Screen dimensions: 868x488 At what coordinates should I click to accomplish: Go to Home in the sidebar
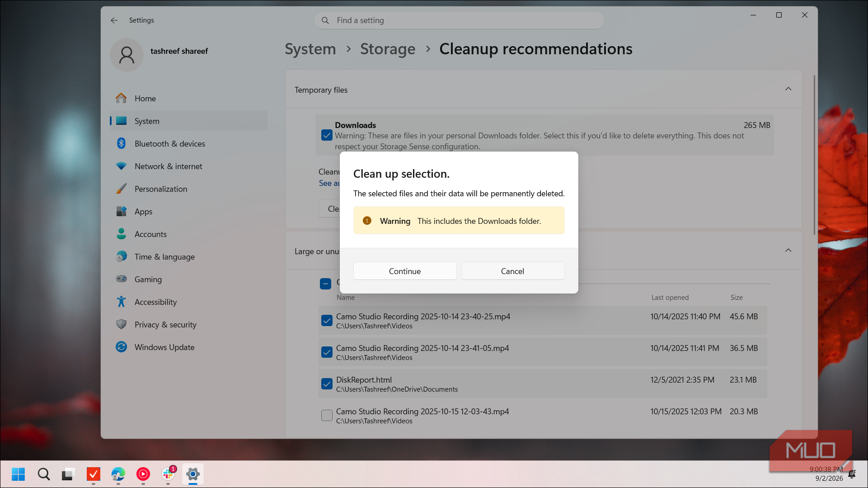(x=188, y=98)
